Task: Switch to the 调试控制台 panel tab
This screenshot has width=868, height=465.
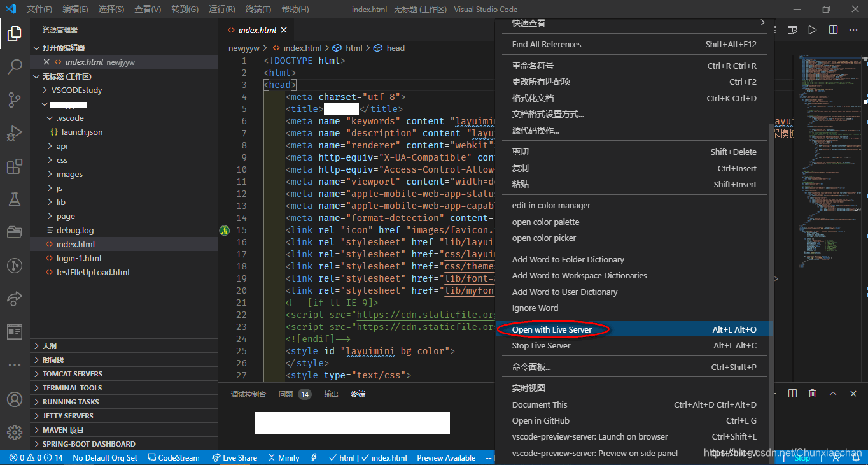Action: point(249,394)
